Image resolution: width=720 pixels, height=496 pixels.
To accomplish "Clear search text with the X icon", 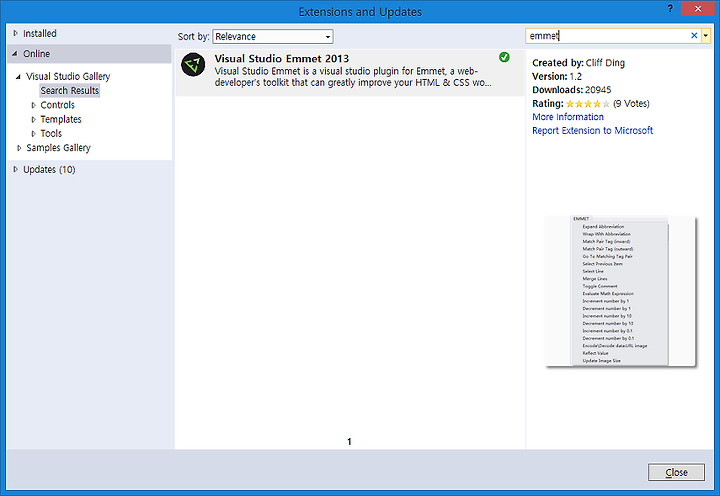I will pyautogui.click(x=694, y=35).
